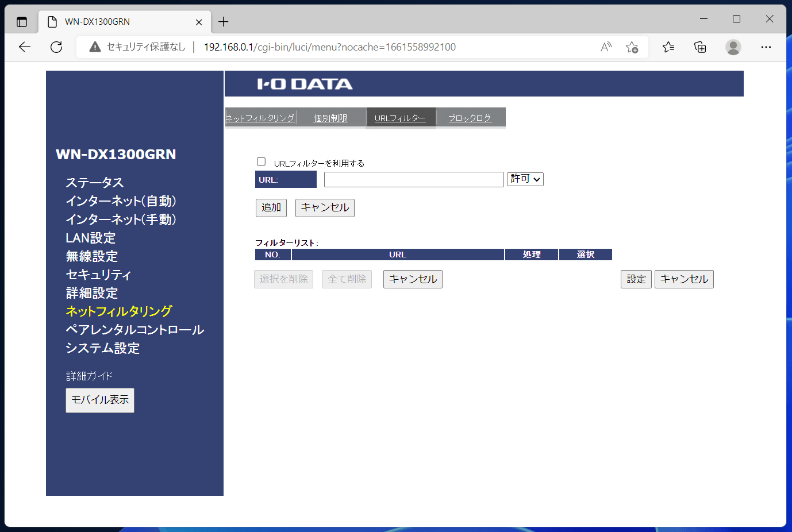The height and width of the screenshot is (532, 792).
Task: Switch to the 個別制限 tab
Action: pyautogui.click(x=330, y=118)
